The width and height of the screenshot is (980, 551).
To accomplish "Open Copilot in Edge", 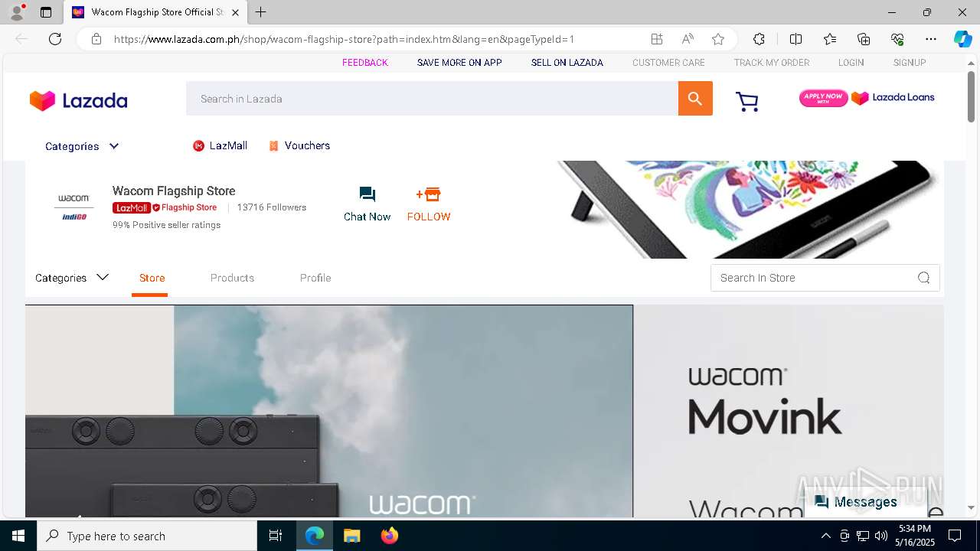I will pyautogui.click(x=962, y=39).
